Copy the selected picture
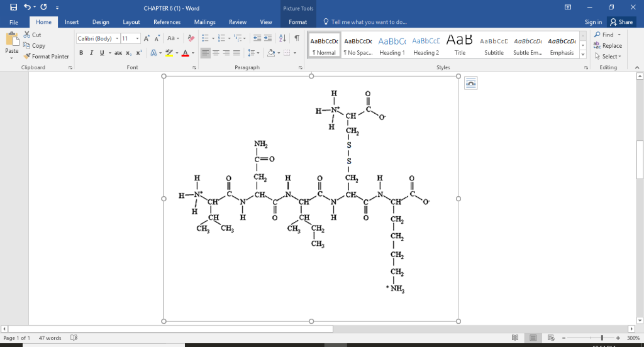Image resolution: width=644 pixels, height=347 pixels. (x=34, y=46)
